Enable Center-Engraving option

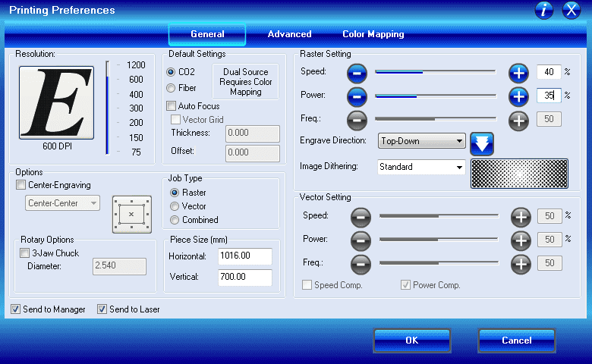click(x=21, y=185)
